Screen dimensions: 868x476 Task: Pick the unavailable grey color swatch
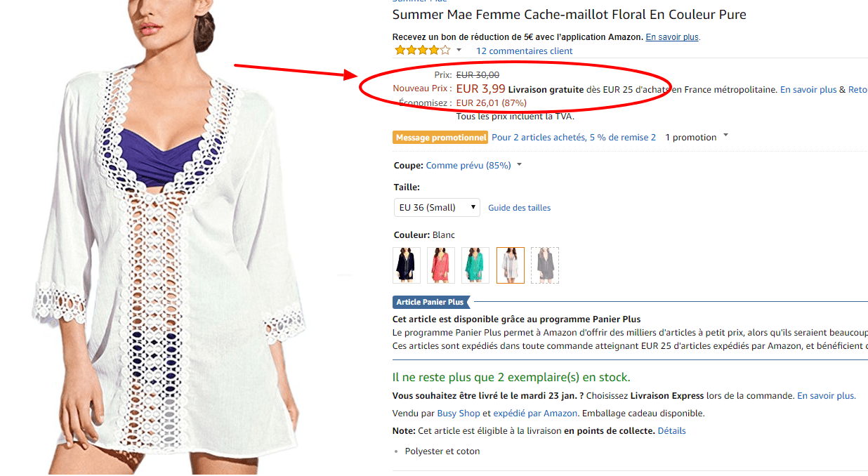coord(544,265)
